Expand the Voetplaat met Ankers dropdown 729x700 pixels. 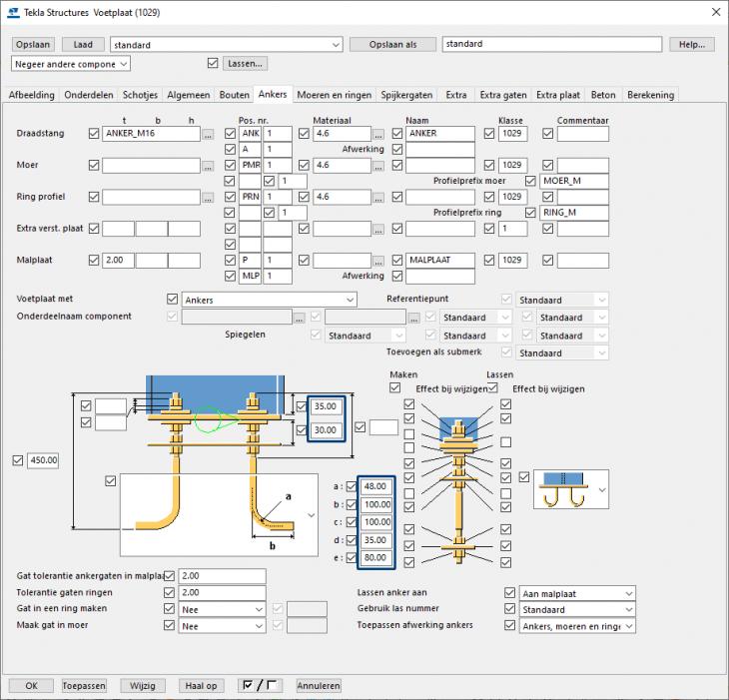pos(349,300)
